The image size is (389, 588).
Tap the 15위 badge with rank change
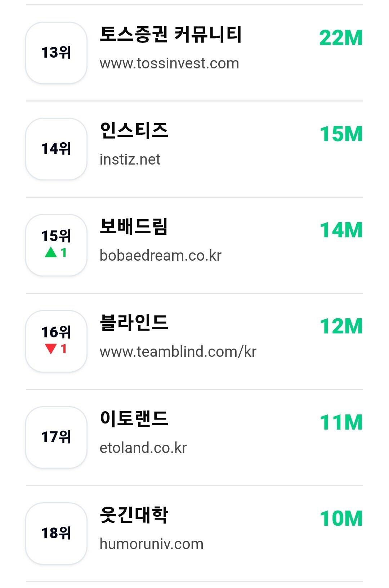point(56,245)
